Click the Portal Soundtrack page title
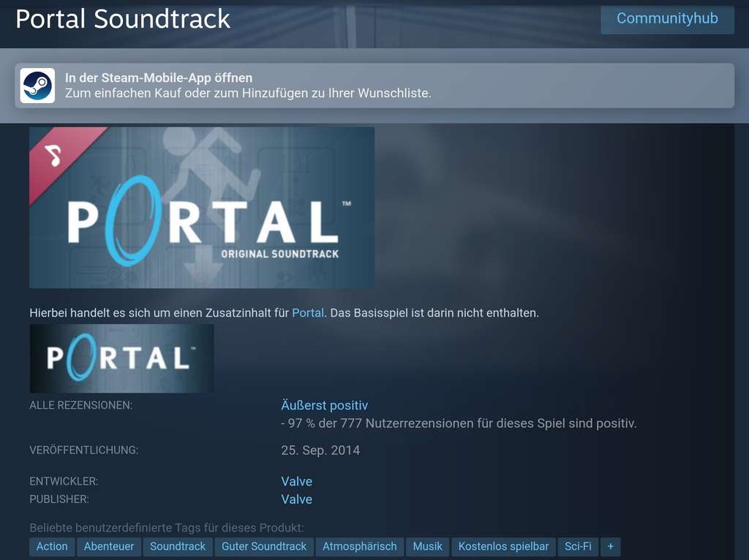Image resolution: width=749 pixels, height=560 pixels. (x=123, y=19)
